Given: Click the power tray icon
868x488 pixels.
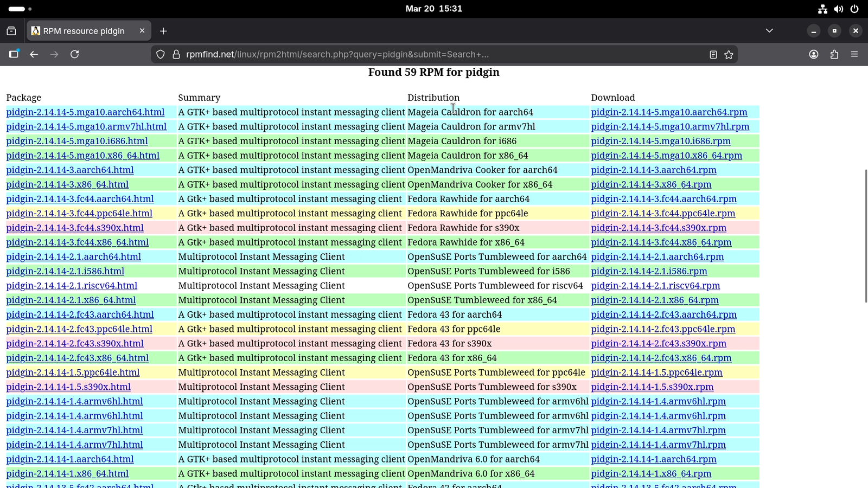Looking at the screenshot, I should [x=854, y=9].
